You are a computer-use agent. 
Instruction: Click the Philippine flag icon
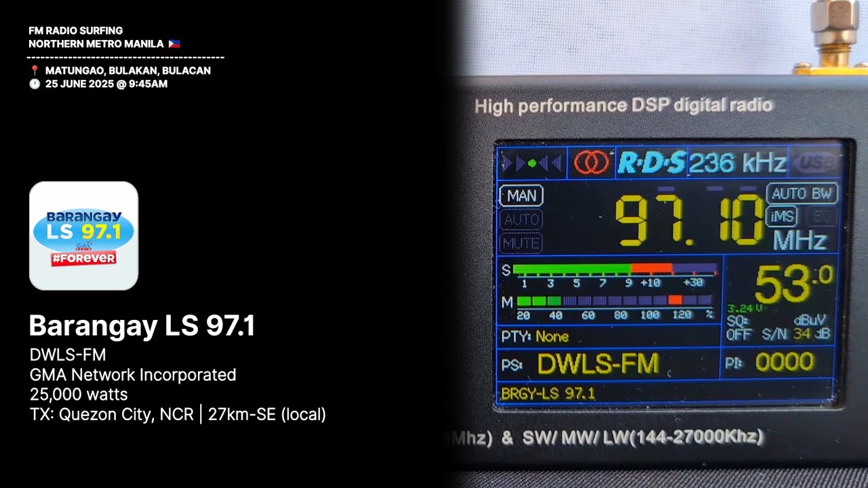point(174,44)
